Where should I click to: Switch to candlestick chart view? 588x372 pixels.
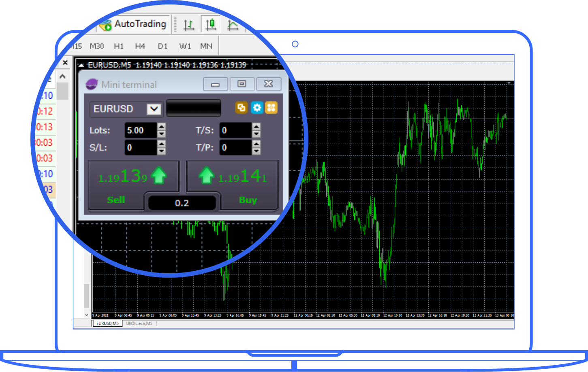(210, 25)
